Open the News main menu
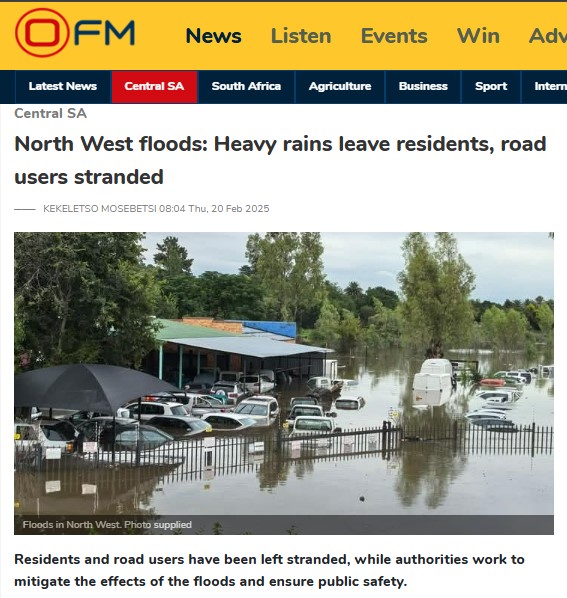Viewport: 567px width, 598px height. coord(214,36)
